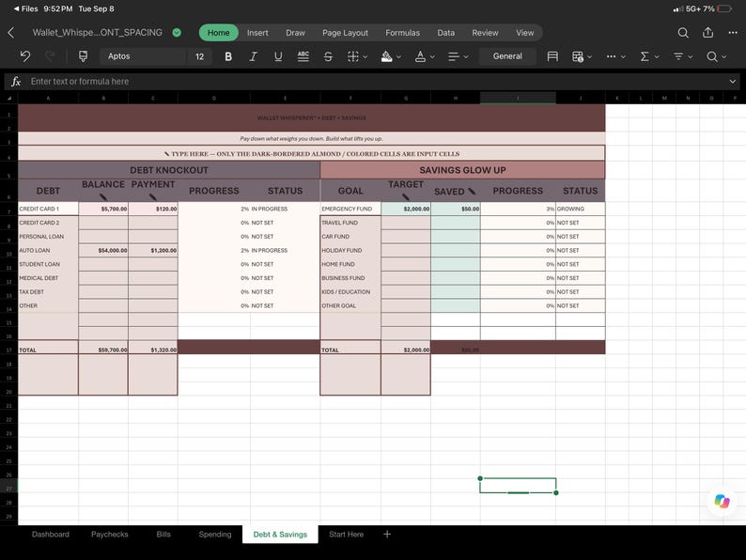
Task: Click the text alignment icon
Action: click(454, 56)
